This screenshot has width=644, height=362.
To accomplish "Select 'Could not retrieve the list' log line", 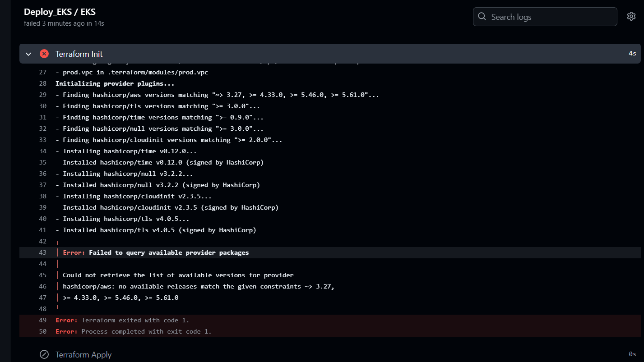I will click(178, 275).
